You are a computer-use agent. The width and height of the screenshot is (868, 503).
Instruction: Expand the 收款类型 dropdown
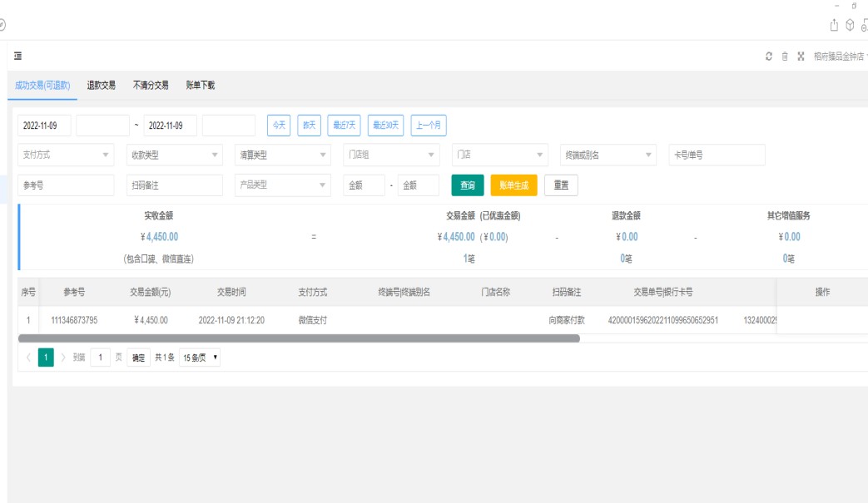pyautogui.click(x=173, y=155)
